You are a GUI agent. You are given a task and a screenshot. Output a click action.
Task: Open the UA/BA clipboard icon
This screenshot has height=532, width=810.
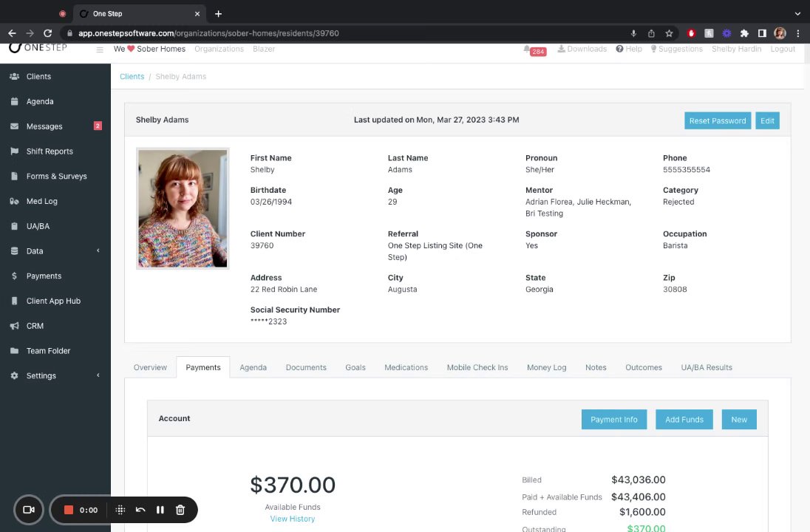tap(15, 226)
